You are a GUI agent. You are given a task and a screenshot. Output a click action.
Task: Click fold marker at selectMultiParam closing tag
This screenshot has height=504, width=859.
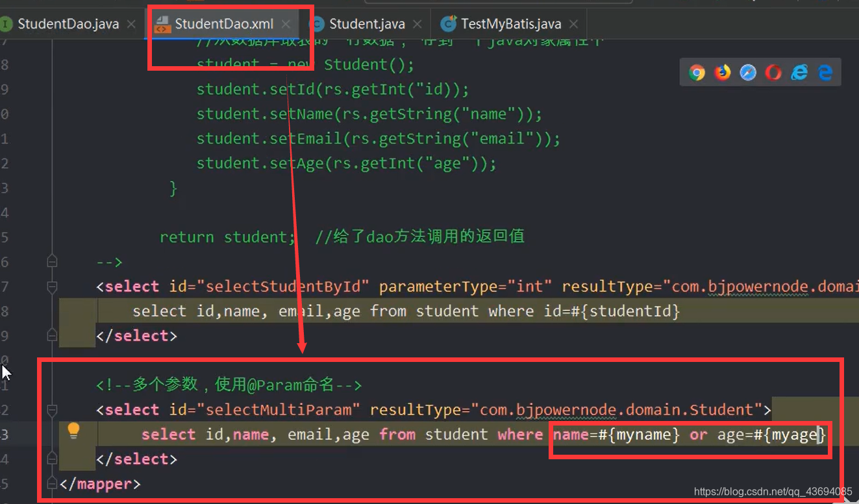(x=52, y=459)
